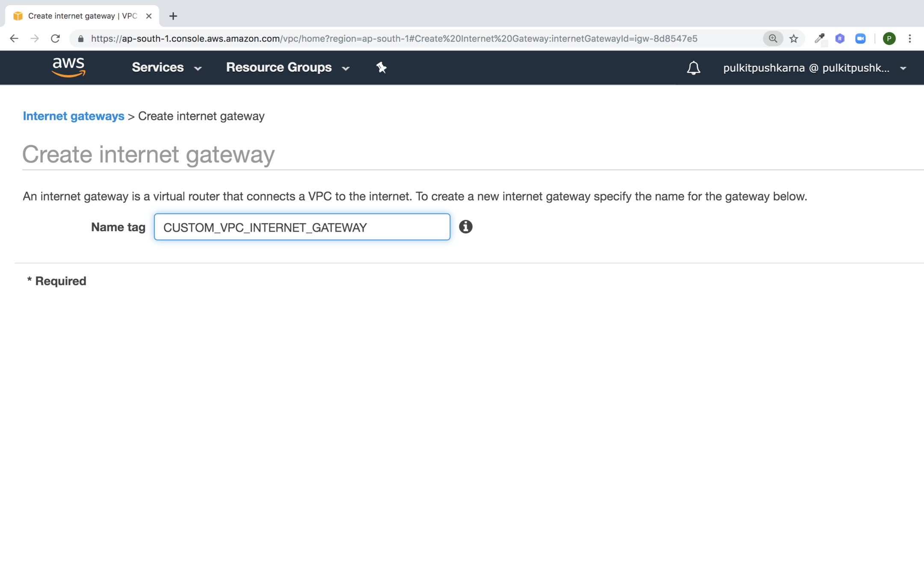
Task: Close the Create internet gateway tab
Action: tap(149, 16)
